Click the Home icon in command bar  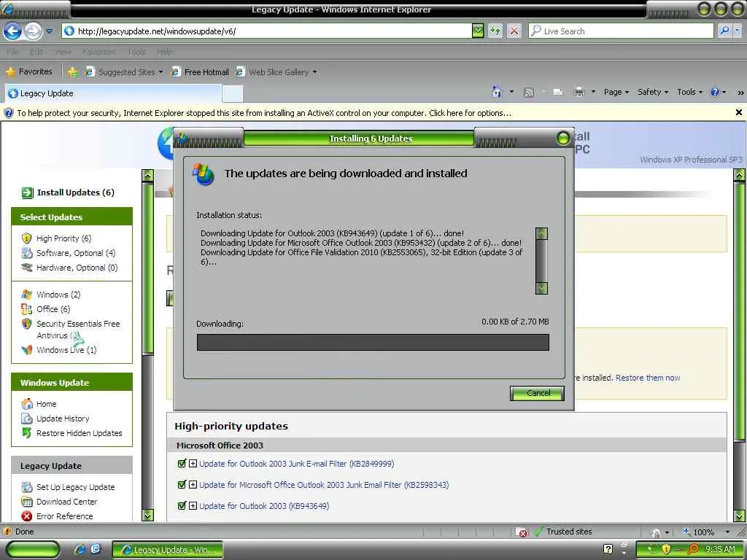tap(497, 92)
